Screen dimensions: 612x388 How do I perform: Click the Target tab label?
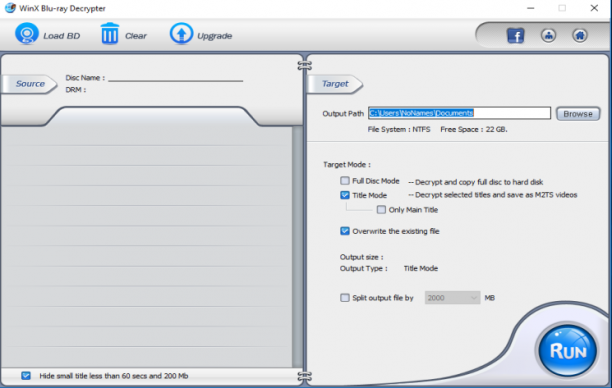pos(335,84)
